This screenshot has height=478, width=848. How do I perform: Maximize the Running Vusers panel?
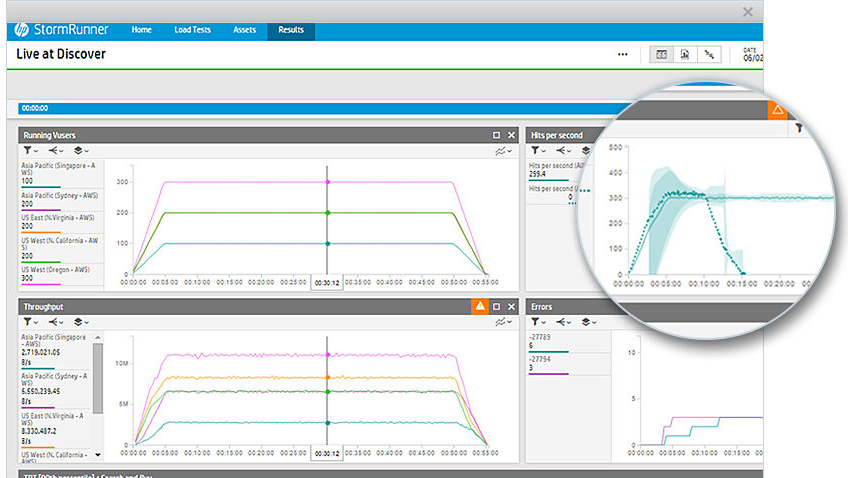coord(496,135)
